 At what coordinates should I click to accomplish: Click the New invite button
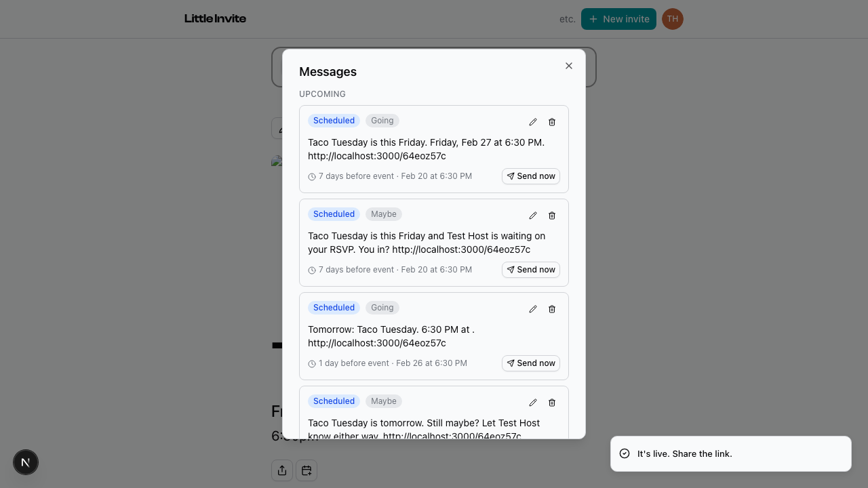tap(618, 19)
